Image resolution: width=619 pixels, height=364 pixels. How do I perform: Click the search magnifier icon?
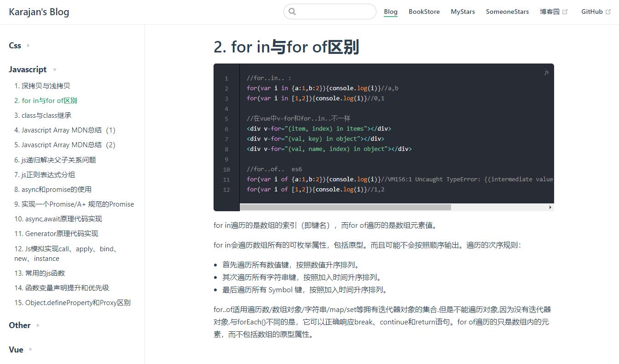[x=292, y=12]
